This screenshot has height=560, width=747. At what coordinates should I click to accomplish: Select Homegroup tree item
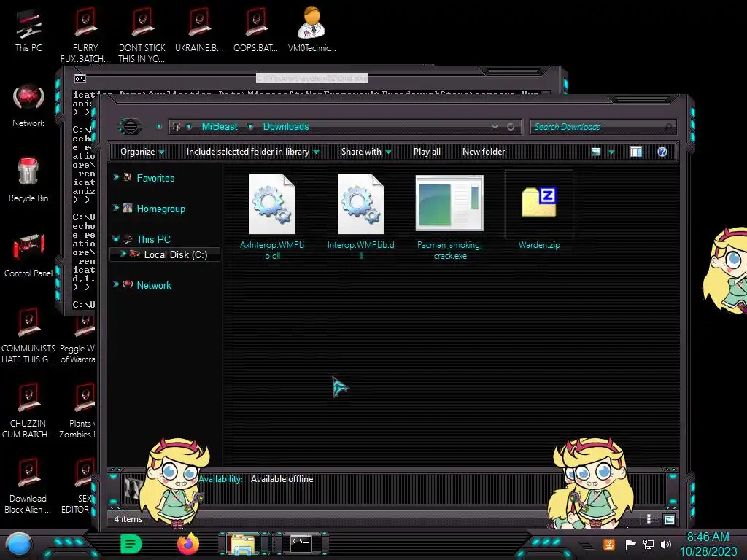pos(160,209)
